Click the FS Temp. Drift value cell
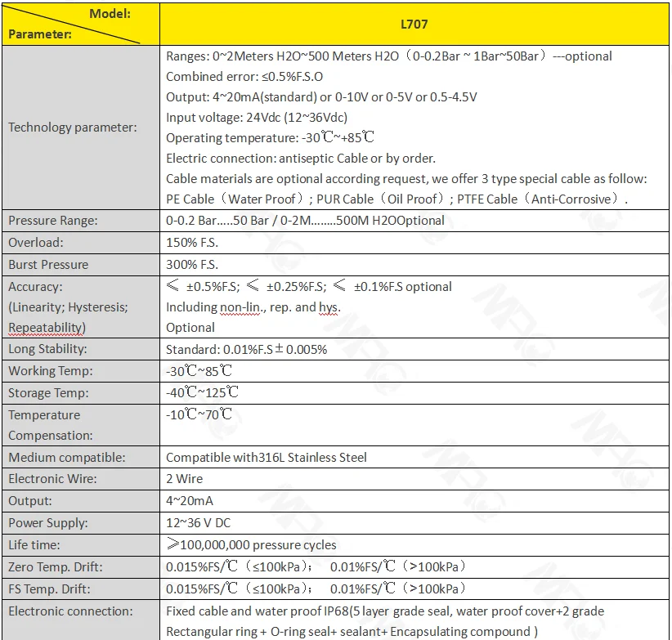This screenshot has height=640, width=672. (414, 589)
